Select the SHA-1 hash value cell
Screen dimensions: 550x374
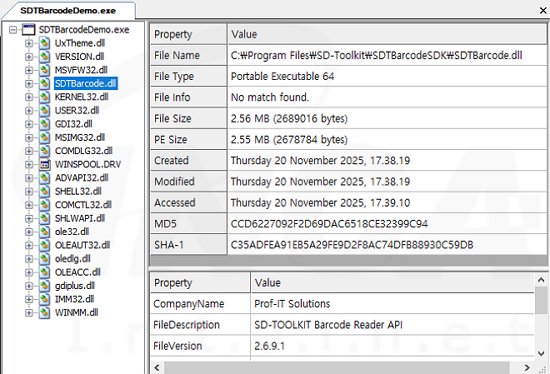point(387,245)
